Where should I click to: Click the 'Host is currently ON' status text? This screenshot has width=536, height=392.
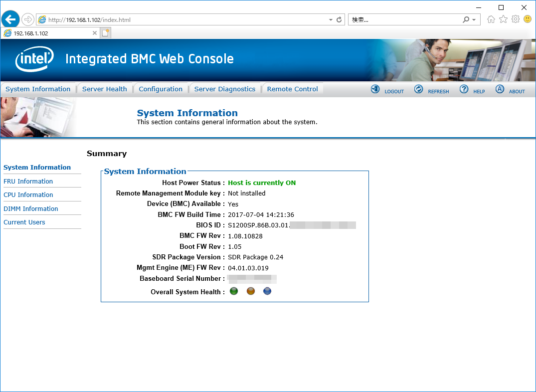click(x=262, y=183)
